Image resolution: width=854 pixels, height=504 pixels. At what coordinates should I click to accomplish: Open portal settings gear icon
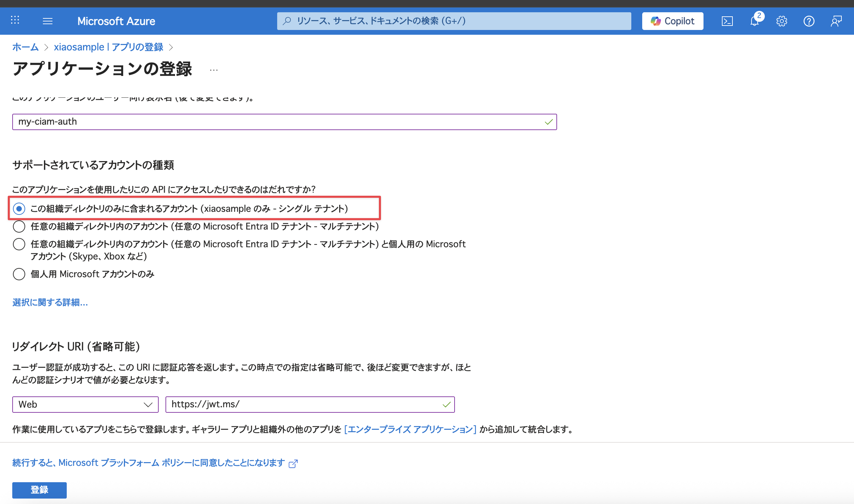coord(781,21)
